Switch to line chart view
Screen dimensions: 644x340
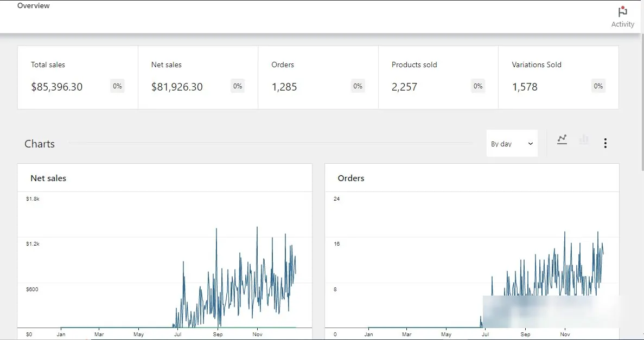pos(562,139)
